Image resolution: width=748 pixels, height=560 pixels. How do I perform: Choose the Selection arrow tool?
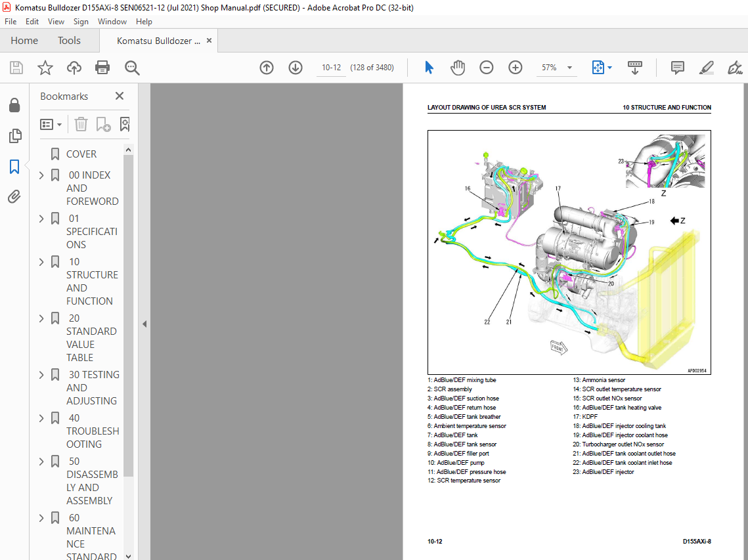click(429, 68)
